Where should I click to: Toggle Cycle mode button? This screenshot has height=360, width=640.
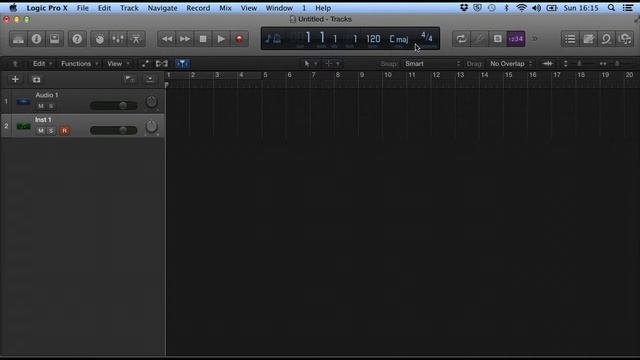461,39
